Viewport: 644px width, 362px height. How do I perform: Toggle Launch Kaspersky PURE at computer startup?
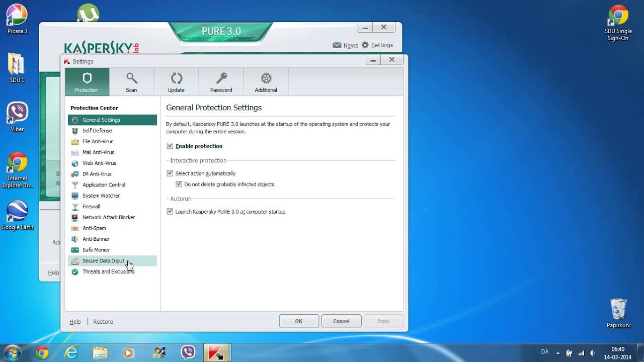pyautogui.click(x=170, y=212)
